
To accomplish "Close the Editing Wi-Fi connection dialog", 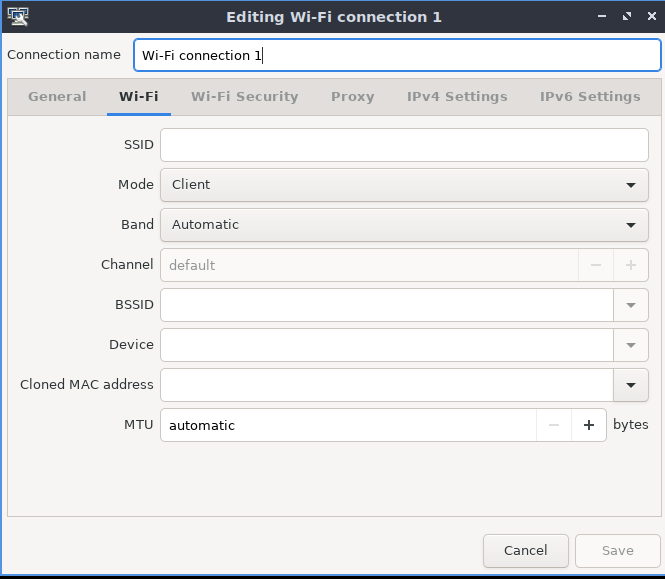I will [652, 17].
